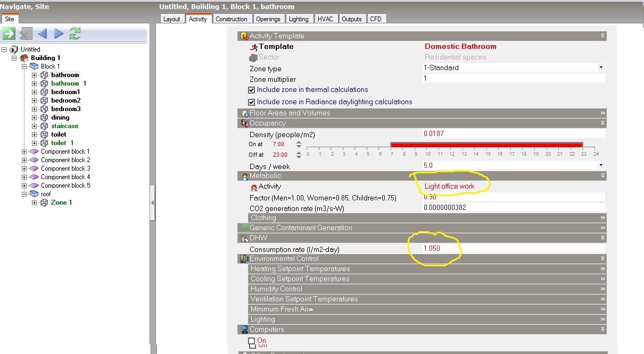Click the Light office work activity value
This screenshot has height=354, width=644.
tap(450, 187)
